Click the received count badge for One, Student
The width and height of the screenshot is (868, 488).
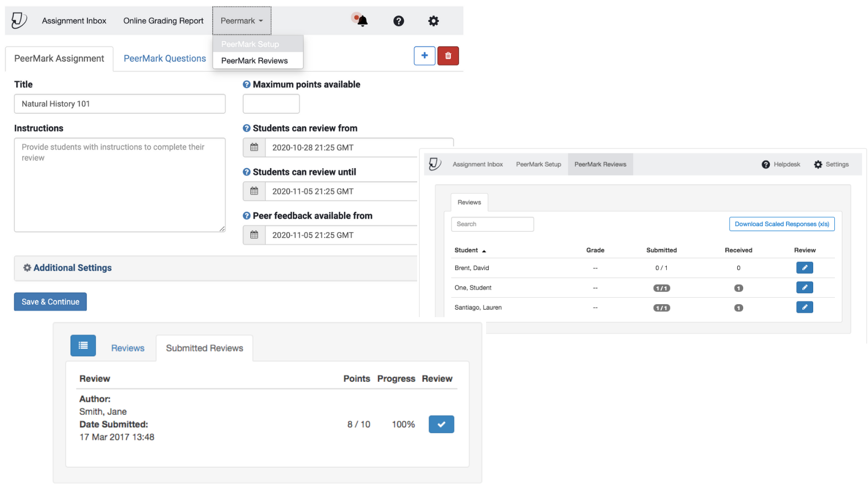[x=738, y=288]
